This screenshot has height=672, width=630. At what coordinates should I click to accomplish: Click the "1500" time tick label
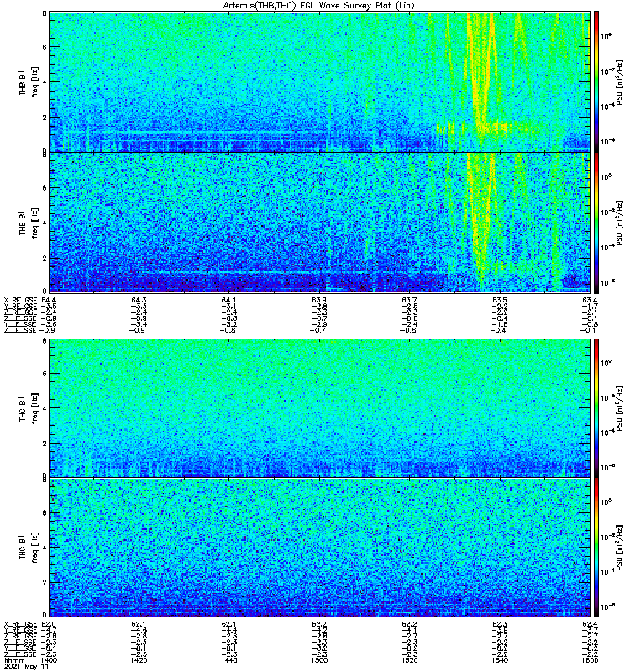319,660
